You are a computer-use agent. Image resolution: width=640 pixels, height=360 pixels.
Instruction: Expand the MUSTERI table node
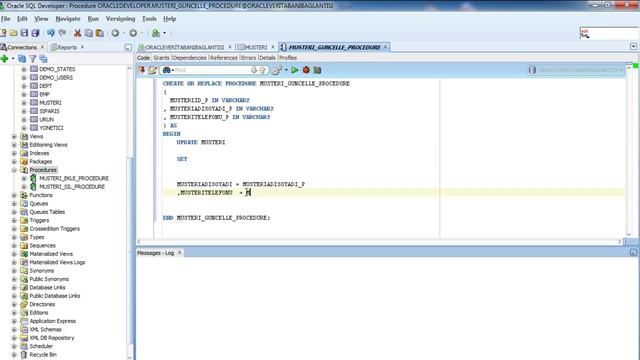click(x=24, y=103)
